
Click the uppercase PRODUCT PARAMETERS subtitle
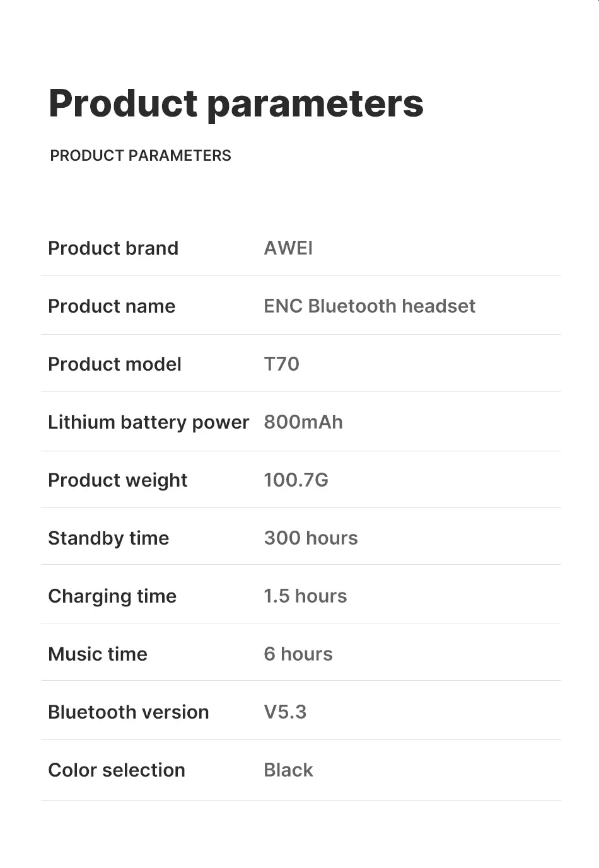(x=141, y=156)
